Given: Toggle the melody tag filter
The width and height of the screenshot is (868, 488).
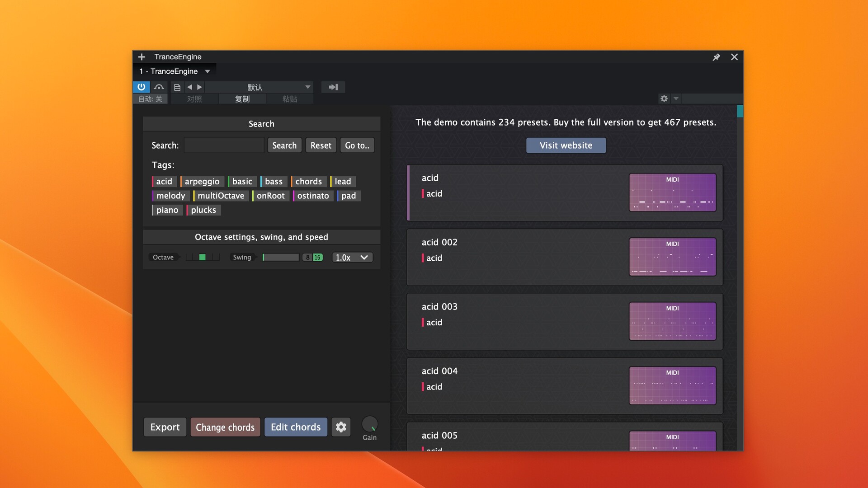Looking at the screenshot, I should [x=170, y=196].
